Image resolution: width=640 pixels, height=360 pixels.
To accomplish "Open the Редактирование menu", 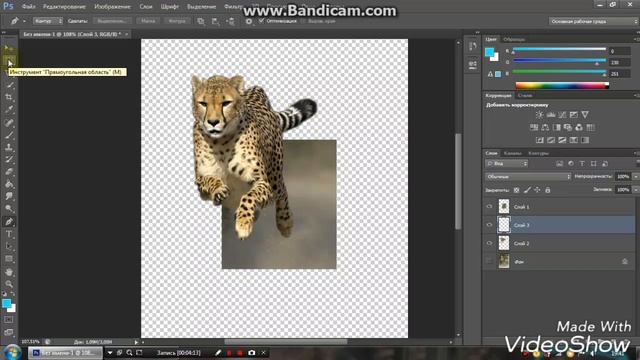I will click(64, 7).
